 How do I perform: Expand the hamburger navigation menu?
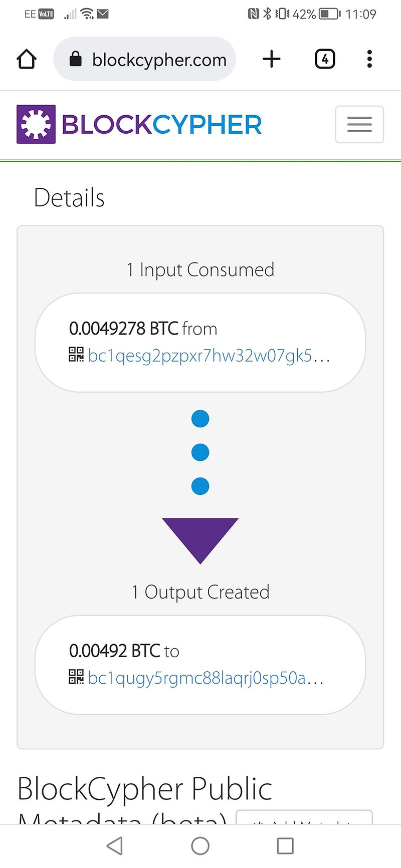359,124
